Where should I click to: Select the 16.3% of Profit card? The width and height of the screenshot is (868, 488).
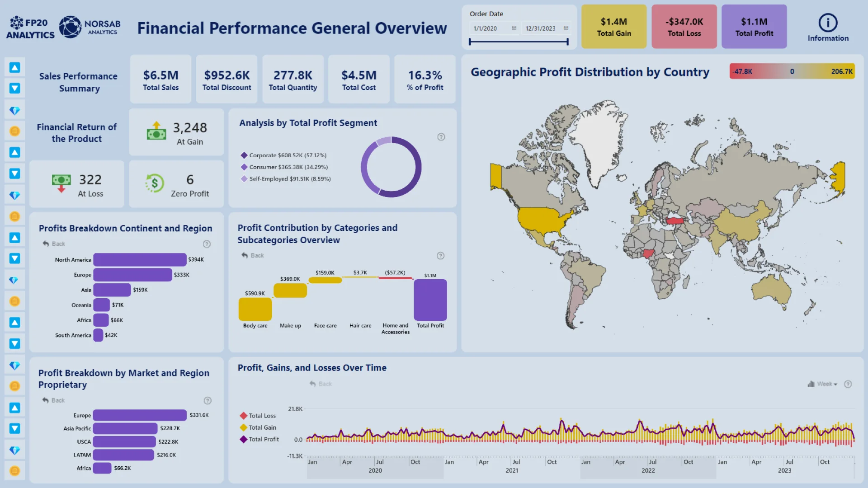[x=425, y=80]
